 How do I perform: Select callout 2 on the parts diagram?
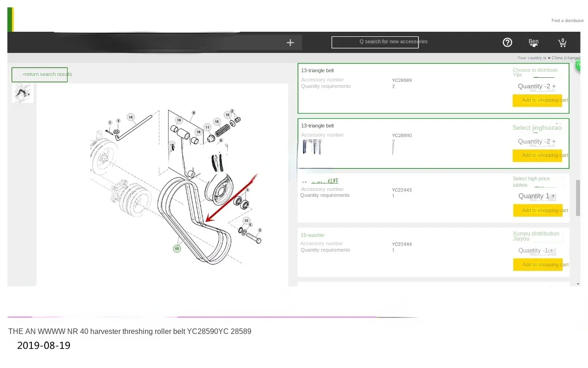click(232, 111)
